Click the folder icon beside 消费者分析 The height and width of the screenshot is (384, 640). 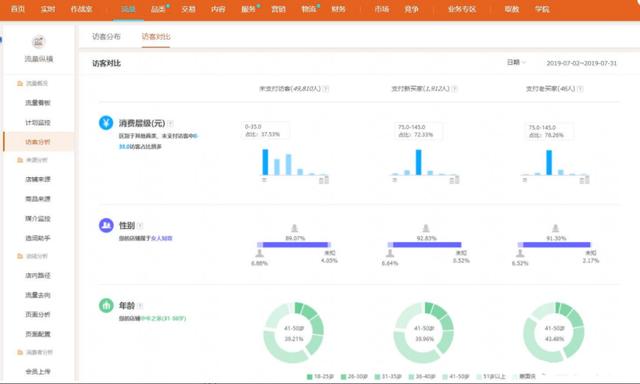[20, 352]
